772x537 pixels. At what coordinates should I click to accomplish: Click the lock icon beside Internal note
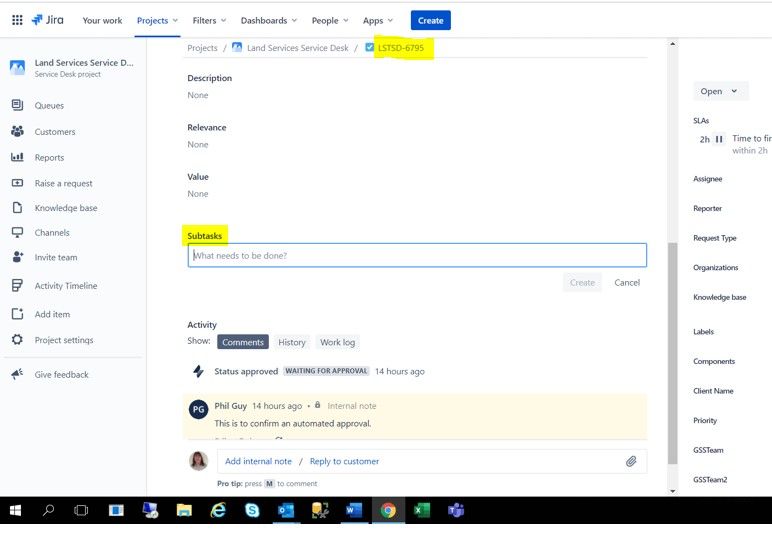318,405
